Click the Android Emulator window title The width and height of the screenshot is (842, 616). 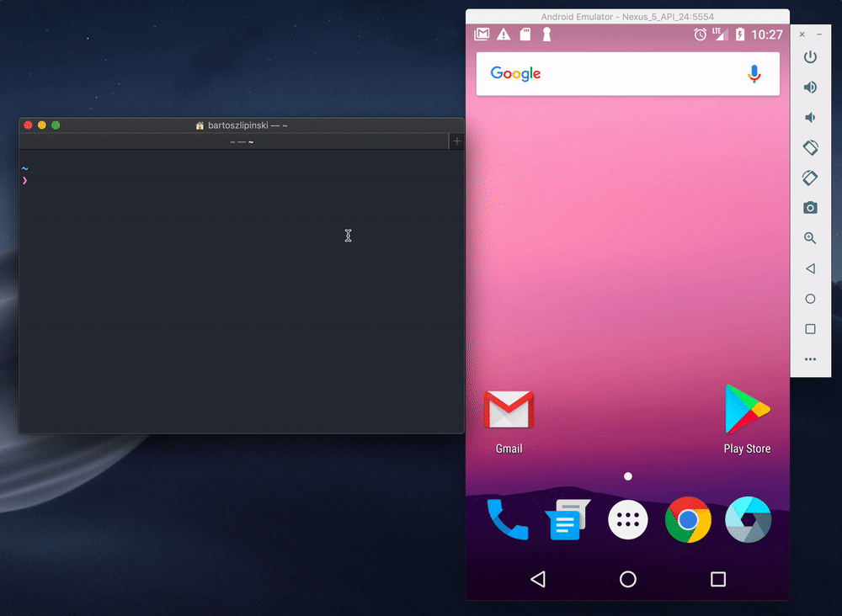[627, 17]
